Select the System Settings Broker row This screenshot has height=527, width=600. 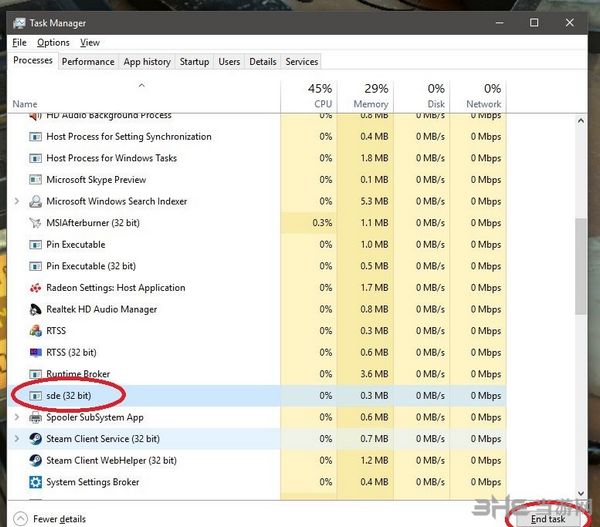pyautogui.click(x=257, y=482)
